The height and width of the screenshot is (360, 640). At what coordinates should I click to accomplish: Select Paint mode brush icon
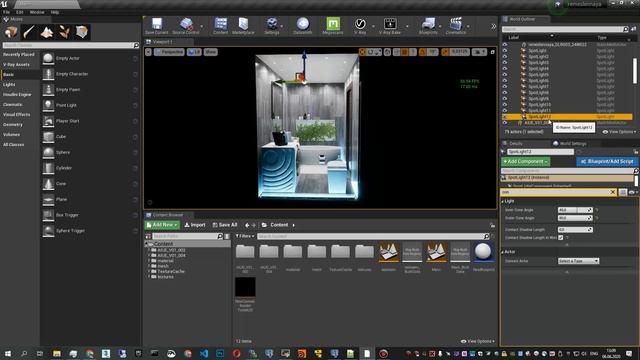pyautogui.click(x=29, y=32)
